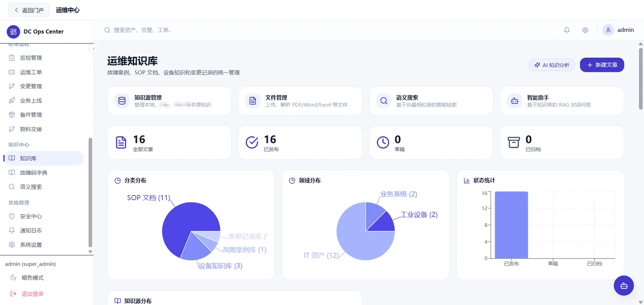Image resolution: width=644 pixels, height=305 pixels.
Task: Open 故障码字典 in the sidebar
Action: coord(43,173)
